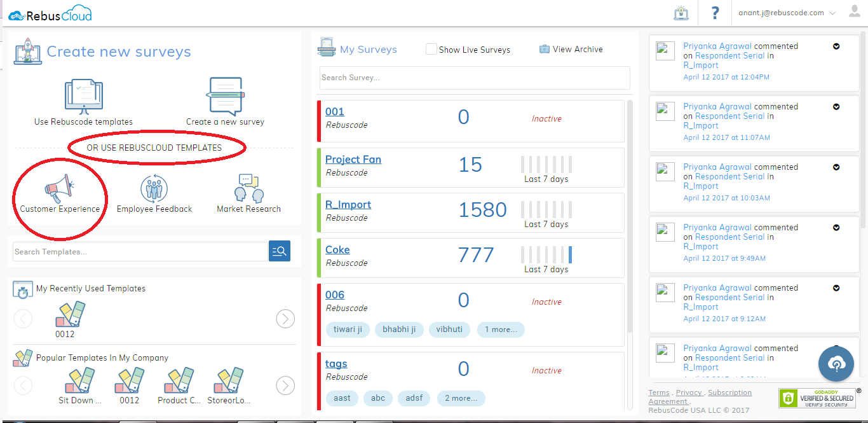Image resolution: width=868 pixels, height=423 pixels.
Task: Click the Search Survey input field
Action: click(475, 78)
